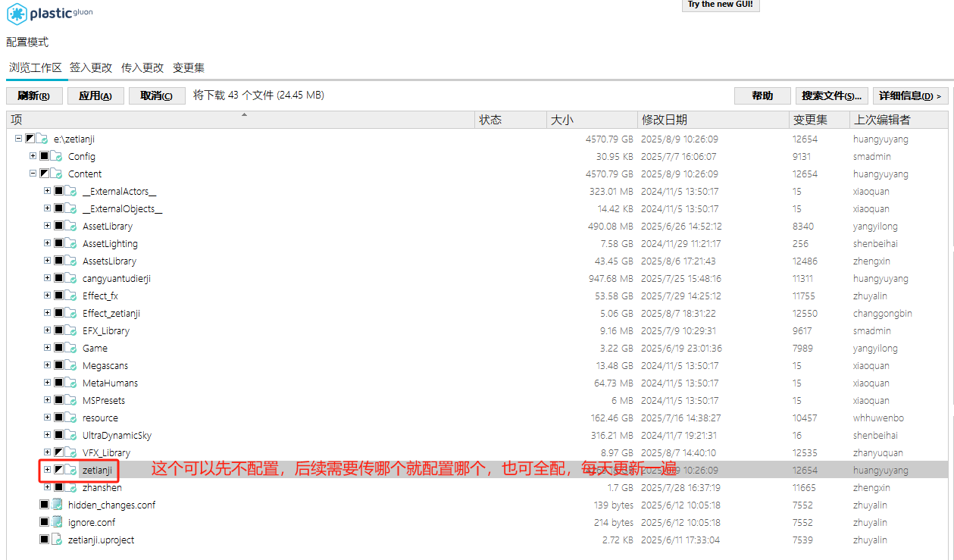Switch to 浏览工作区 tab
The width and height of the screenshot is (954, 560).
coord(35,67)
